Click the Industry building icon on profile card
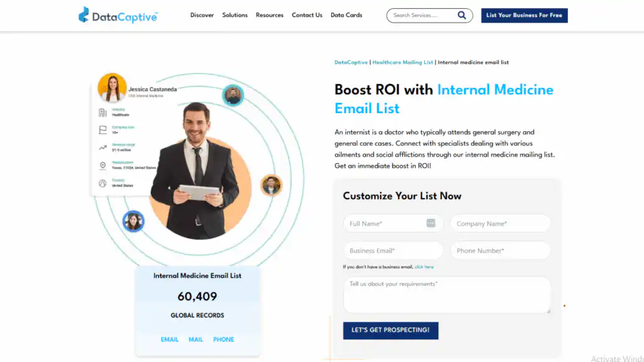 pos(103,112)
